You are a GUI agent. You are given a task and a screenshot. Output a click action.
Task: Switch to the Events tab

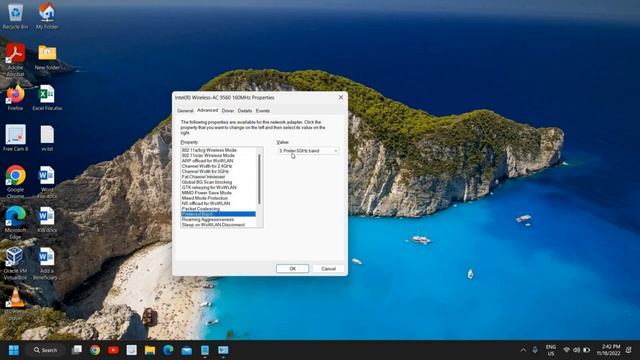click(x=262, y=111)
